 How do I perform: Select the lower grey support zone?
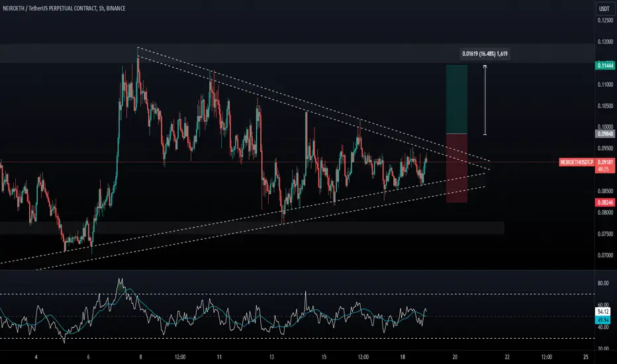tap(252, 228)
